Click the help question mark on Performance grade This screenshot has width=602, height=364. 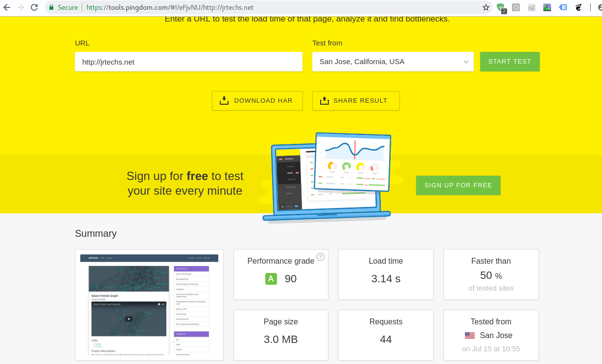click(x=321, y=257)
